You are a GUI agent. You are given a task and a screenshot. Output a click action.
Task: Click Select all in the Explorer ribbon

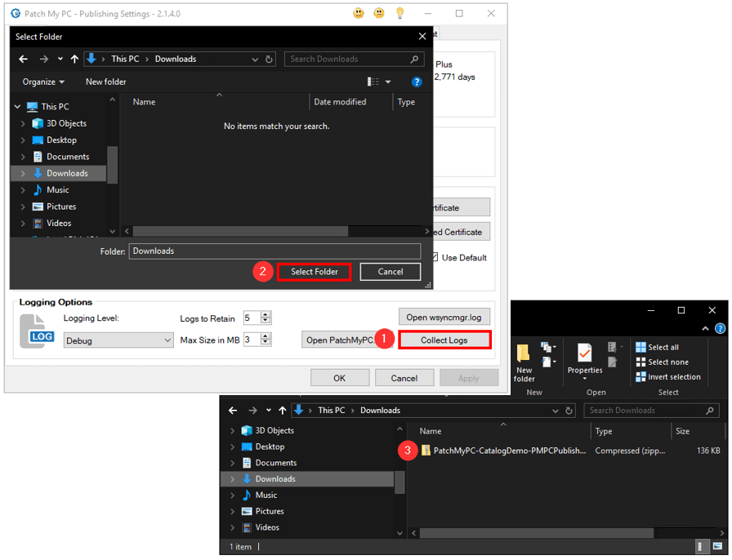click(658, 347)
